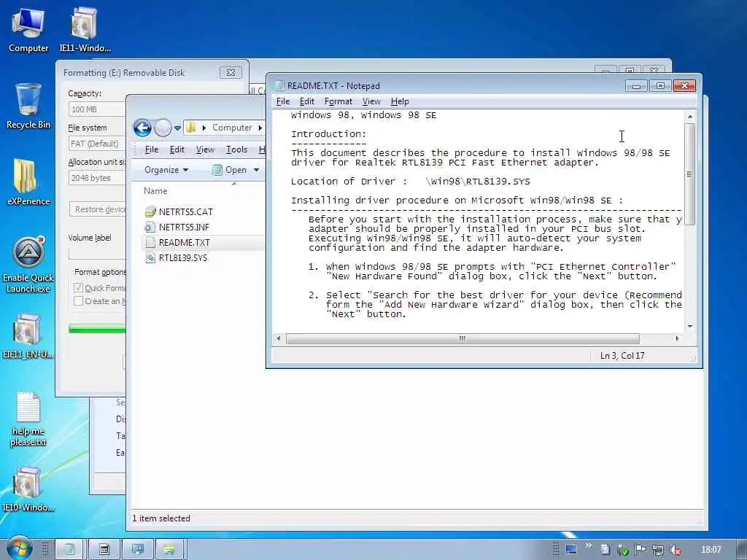Viewport: 747px width, 560px height.
Task: Expand the arrow after Computer in address bar
Action: click(260, 128)
